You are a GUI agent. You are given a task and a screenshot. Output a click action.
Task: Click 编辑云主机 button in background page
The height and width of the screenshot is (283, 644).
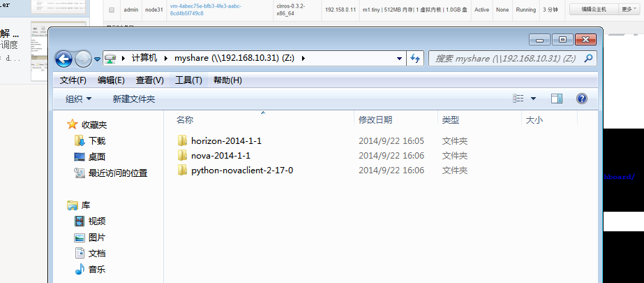[594, 9]
